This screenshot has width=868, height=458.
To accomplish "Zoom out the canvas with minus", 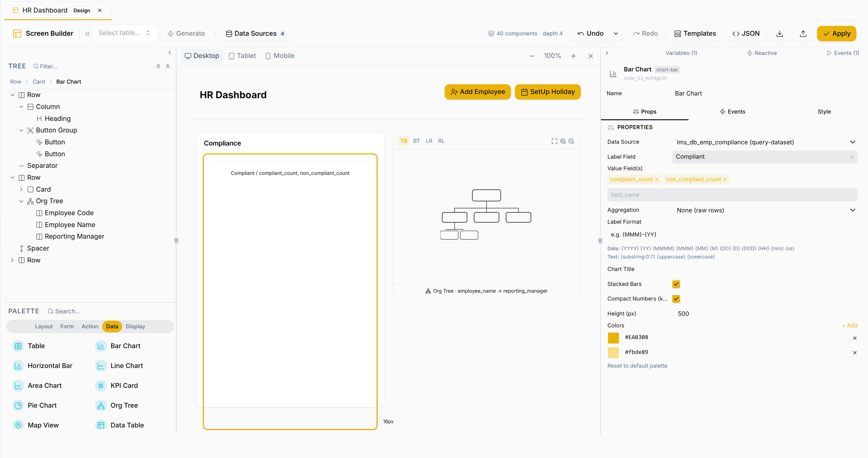I will [532, 56].
